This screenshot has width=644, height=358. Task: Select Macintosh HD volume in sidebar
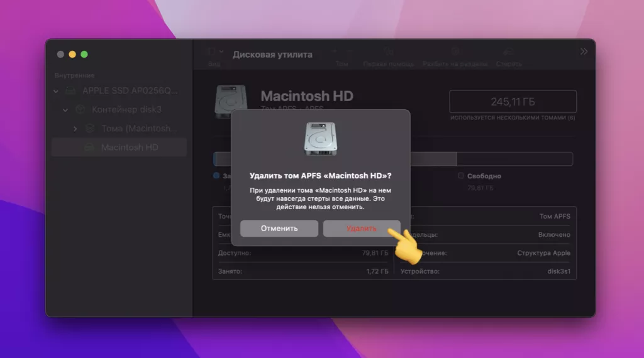119,147
